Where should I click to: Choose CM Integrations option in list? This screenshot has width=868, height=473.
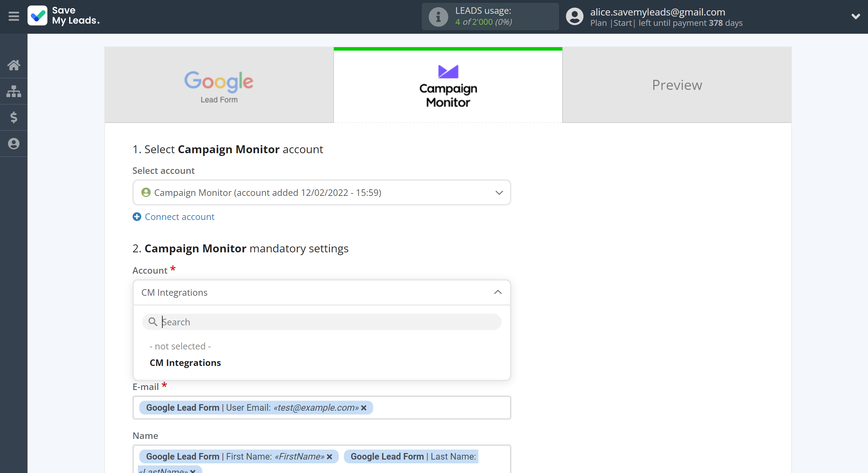click(185, 362)
